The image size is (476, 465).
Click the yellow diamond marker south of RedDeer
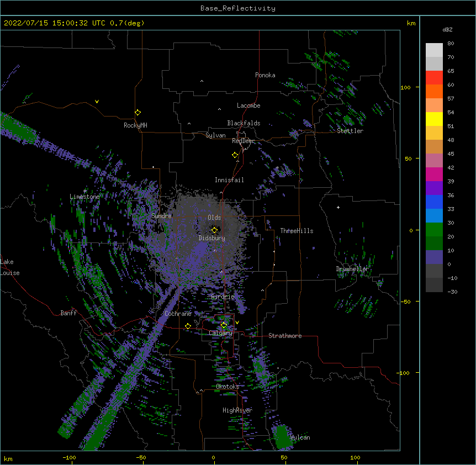(235, 155)
